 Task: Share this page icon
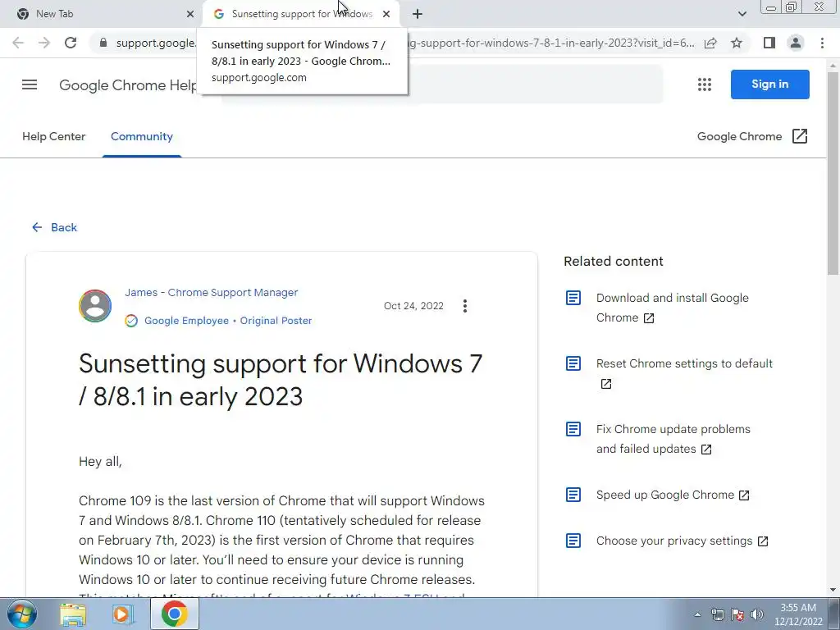pos(710,43)
